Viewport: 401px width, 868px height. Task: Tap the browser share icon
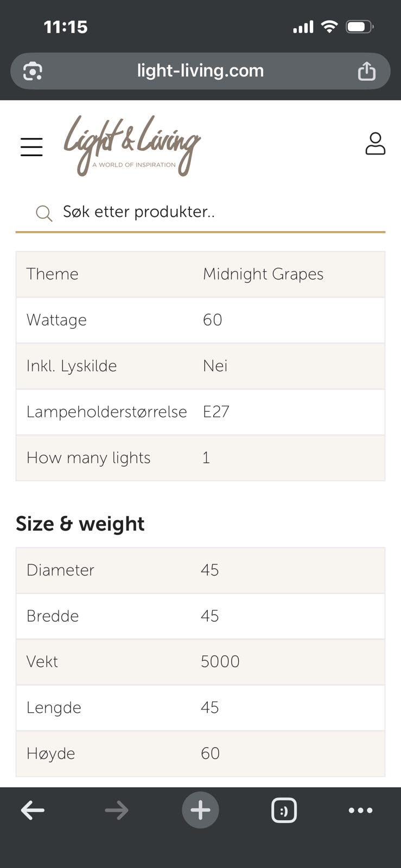click(366, 71)
